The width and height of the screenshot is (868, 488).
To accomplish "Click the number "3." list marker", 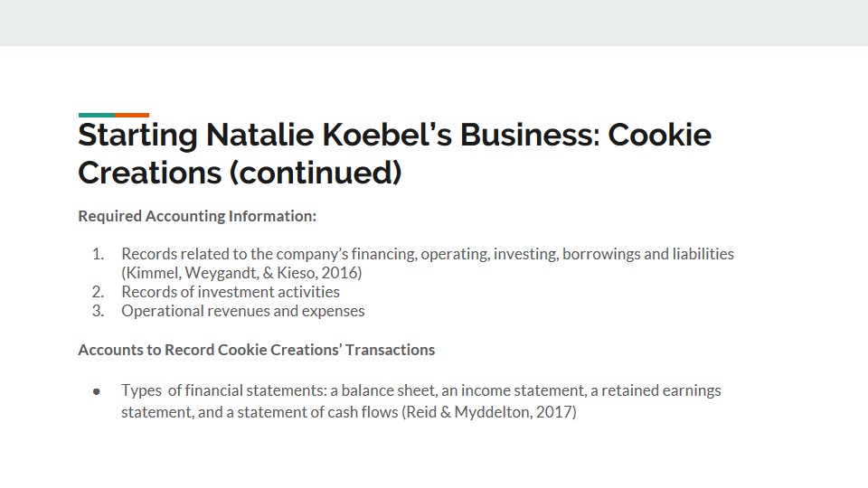I will click(x=98, y=311).
